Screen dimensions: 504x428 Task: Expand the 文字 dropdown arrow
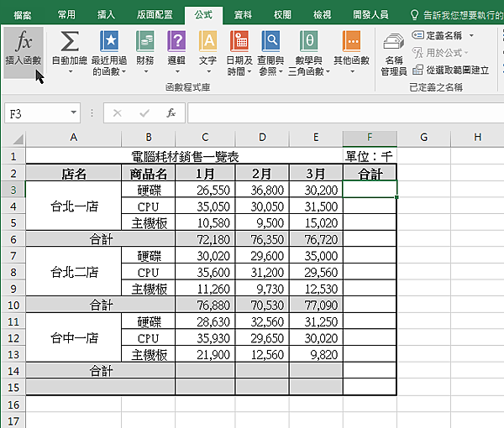[208, 72]
